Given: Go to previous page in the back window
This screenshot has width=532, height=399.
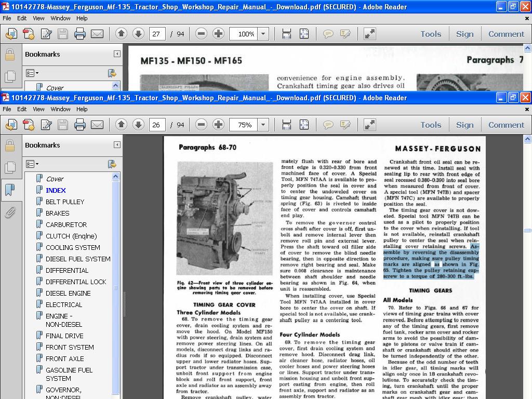Looking at the screenshot, I should pos(121,34).
